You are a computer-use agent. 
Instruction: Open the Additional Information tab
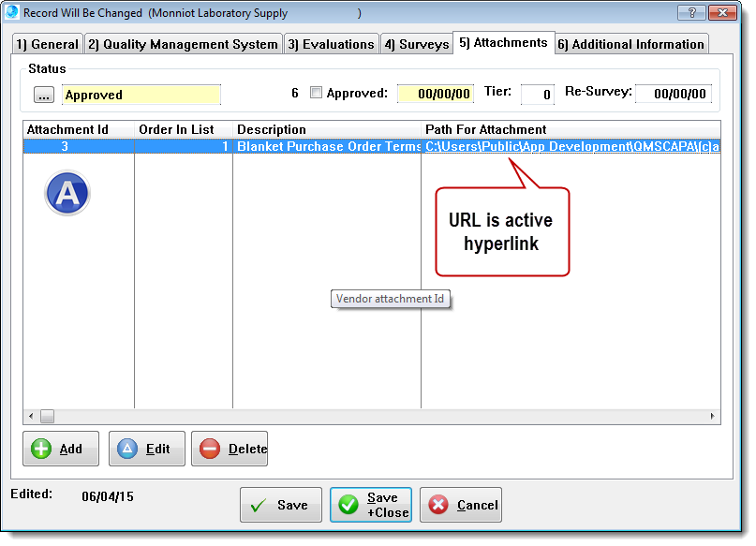point(630,44)
